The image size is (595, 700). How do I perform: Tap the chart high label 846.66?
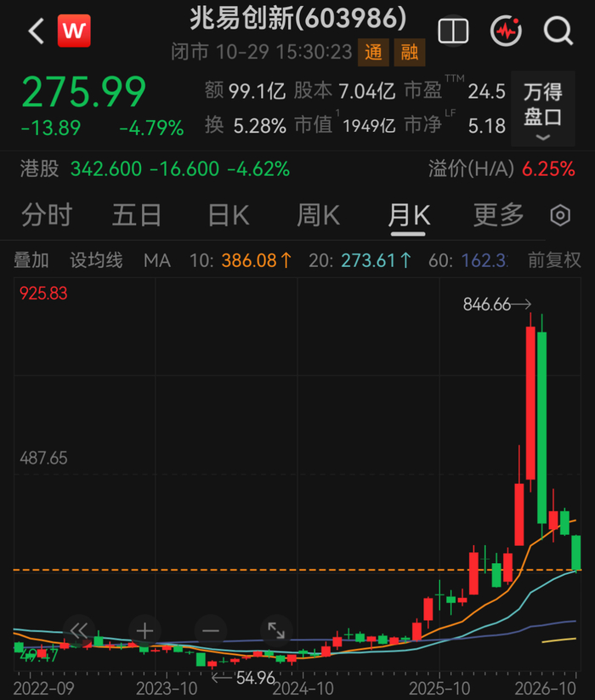pos(486,304)
